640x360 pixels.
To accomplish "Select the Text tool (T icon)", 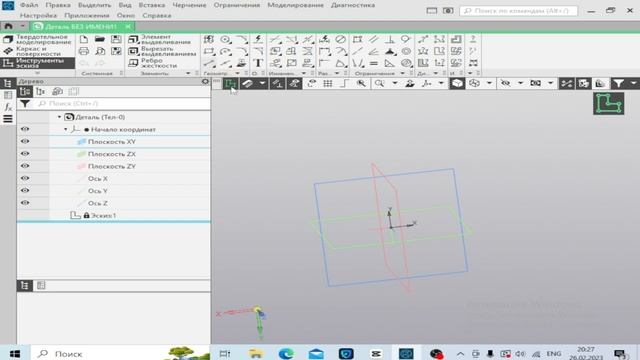I will 258,63.
